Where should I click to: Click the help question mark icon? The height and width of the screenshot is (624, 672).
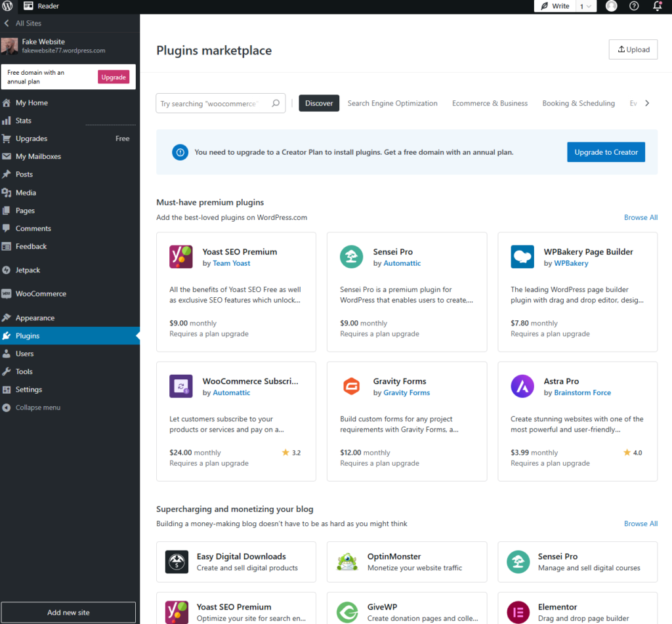(x=634, y=7)
